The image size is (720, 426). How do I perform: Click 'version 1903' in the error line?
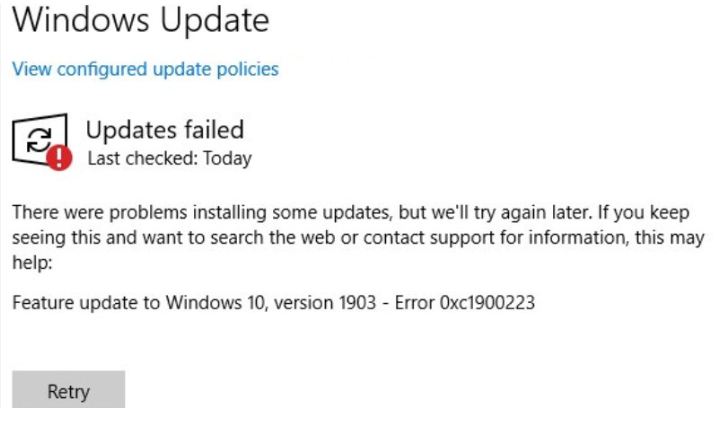click(297, 302)
